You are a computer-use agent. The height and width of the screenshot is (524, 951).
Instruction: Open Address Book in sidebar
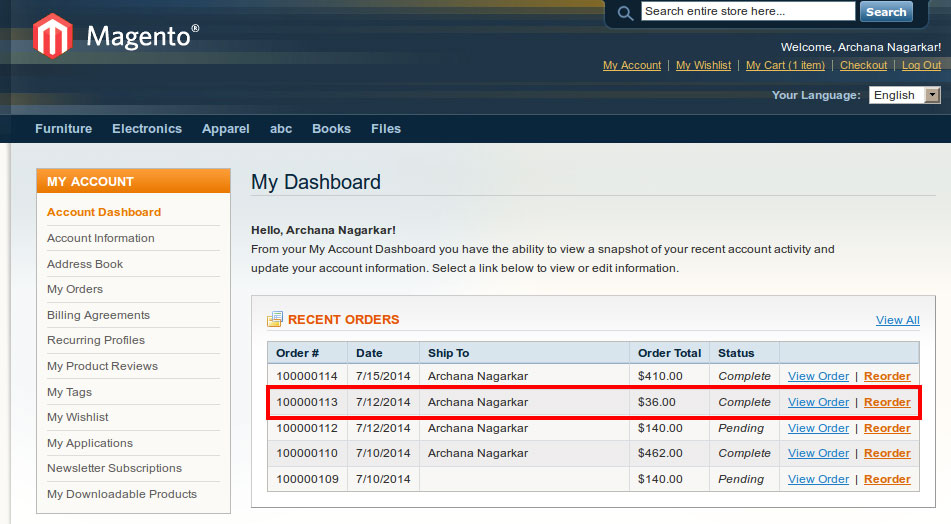(85, 264)
